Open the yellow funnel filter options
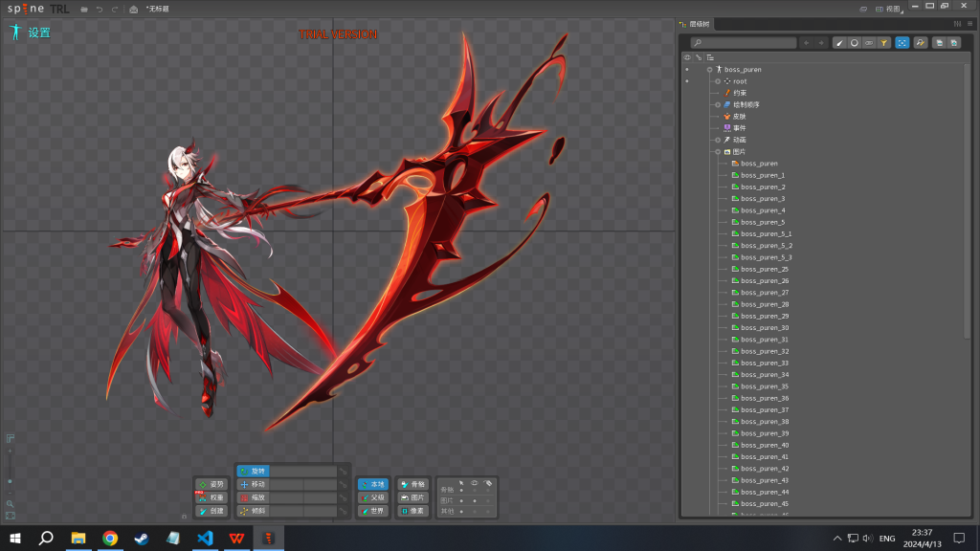Viewport: 980px width, 551px height. click(883, 43)
